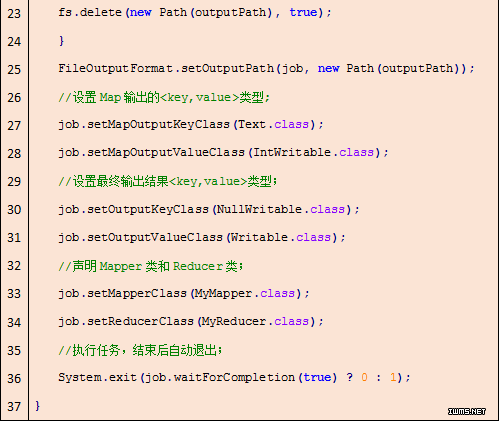Viewport: 500px width, 423px height.
Task: Click job.setMapperClass(MyMapper.class) line
Action: [184, 294]
